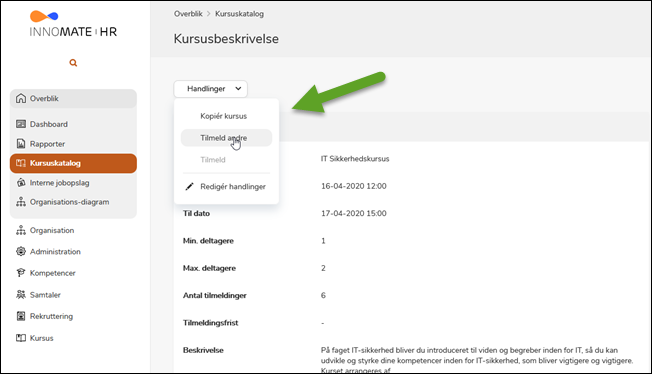652x374 pixels.
Task: Open Overblik in the sidebar
Action: tap(73, 99)
